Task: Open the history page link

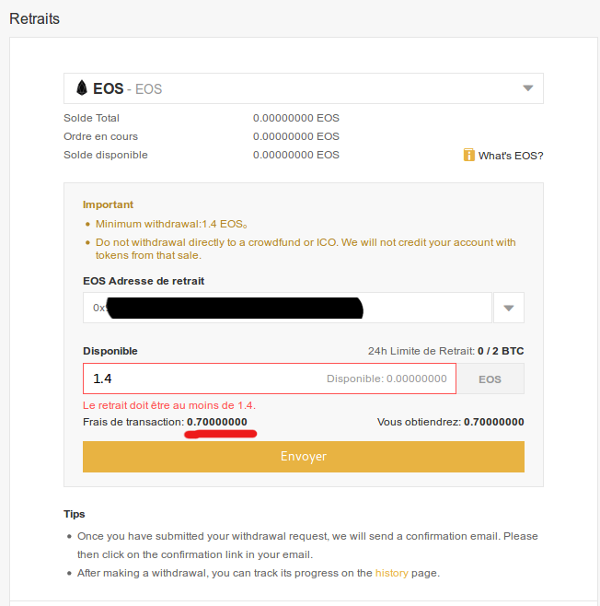Action: [392, 573]
